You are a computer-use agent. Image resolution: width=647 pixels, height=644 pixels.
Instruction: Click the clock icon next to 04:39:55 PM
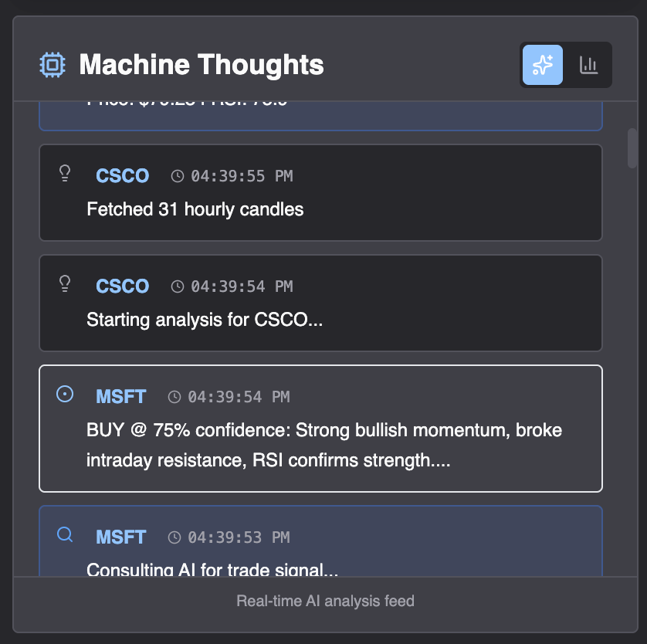(177, 175)
